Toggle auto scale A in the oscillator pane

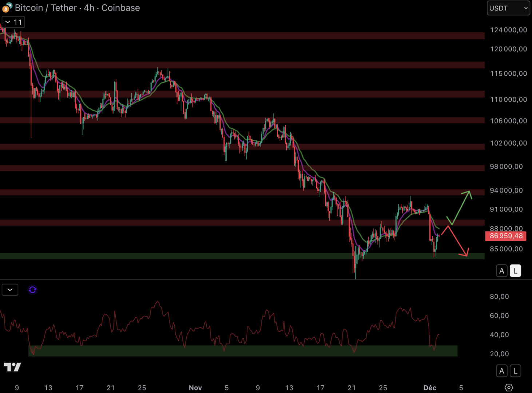click(502, 371)
